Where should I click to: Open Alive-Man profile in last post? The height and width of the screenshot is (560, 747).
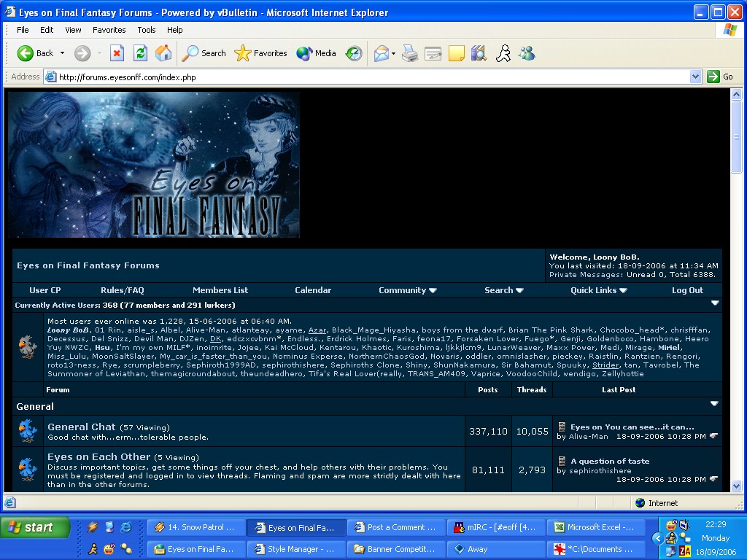point(589,436)
